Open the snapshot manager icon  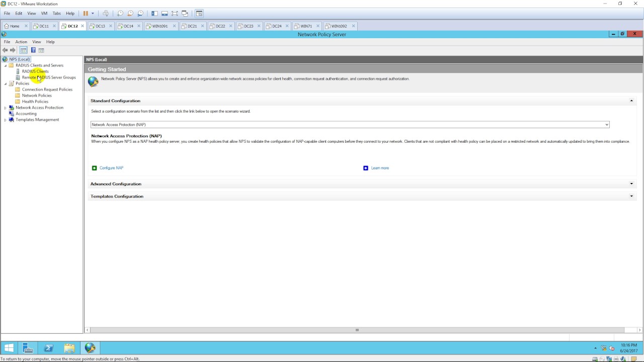pos(140,14)
